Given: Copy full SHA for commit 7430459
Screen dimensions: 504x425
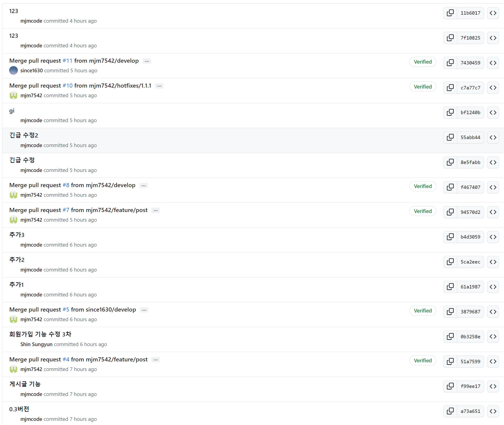Looking at the screenshot, I should pyautogui.click(x=450, y=63).
